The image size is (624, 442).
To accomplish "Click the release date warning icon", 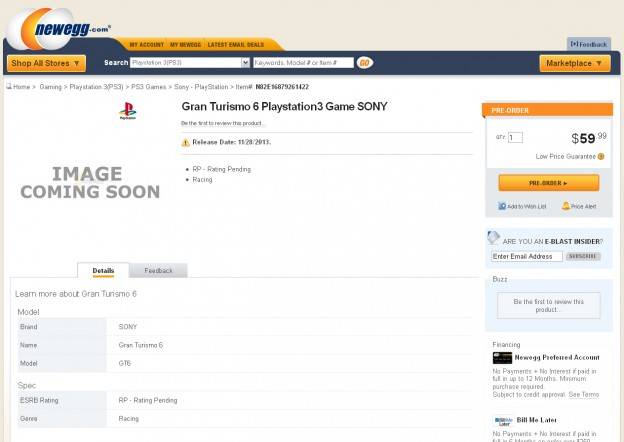I will (x=185, y=142).
